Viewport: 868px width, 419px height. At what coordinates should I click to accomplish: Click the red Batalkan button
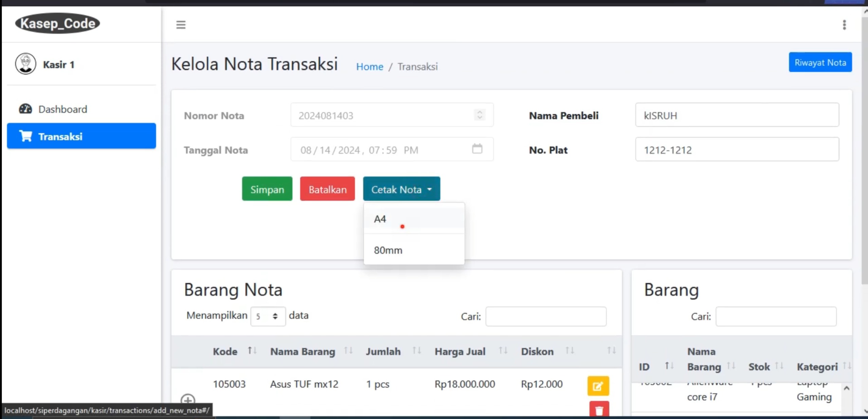coord(327,189)
